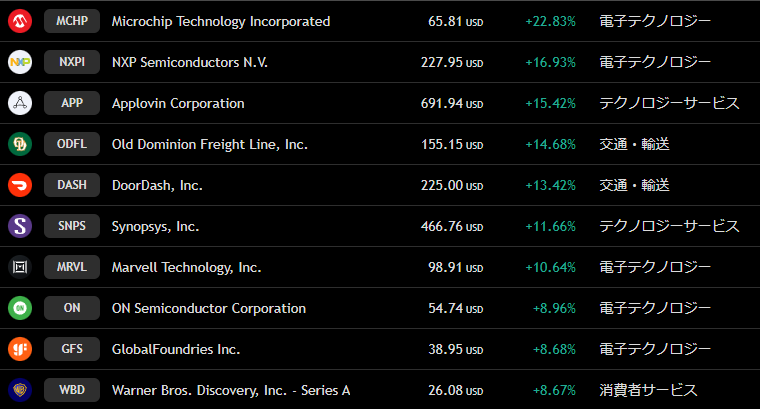Select the MCHP ticker badge

72,21
